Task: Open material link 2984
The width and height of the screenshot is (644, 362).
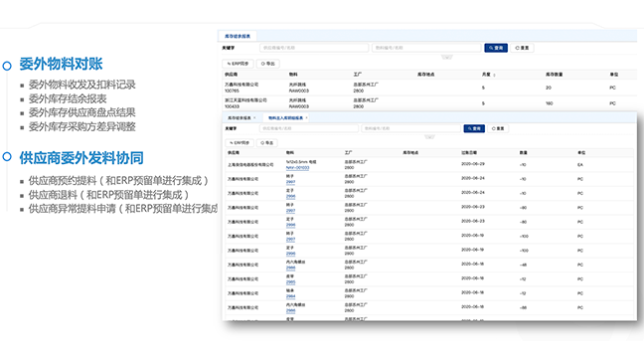Action: coord(290,296)
